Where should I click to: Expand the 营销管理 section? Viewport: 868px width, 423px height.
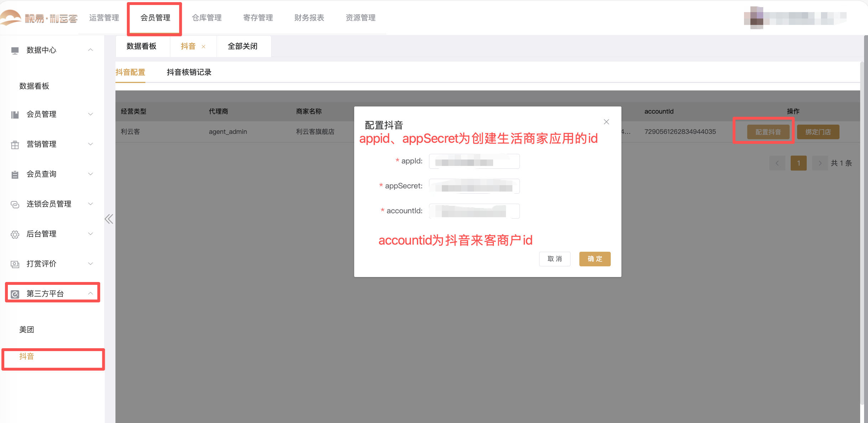90,144
